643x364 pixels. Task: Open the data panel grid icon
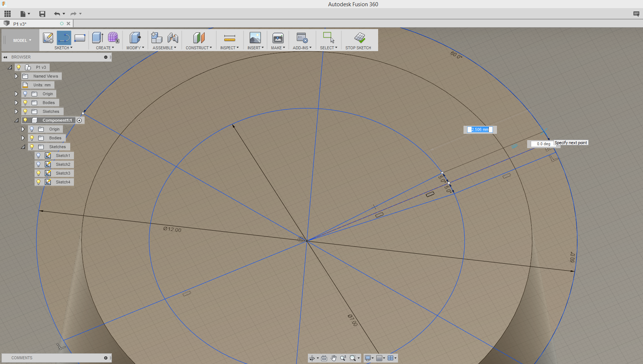click(x=7, y=14)
